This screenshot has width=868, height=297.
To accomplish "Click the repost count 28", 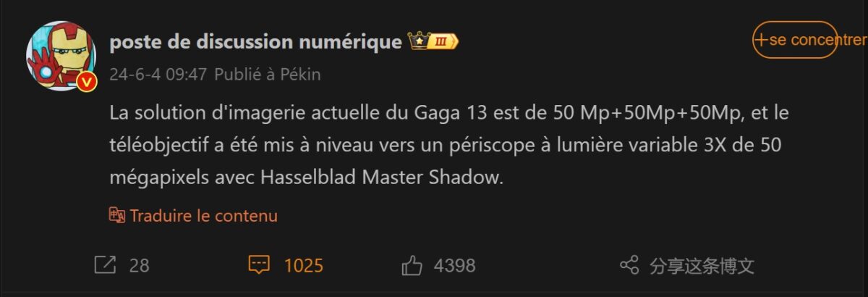I will click(x=139, y=265).
